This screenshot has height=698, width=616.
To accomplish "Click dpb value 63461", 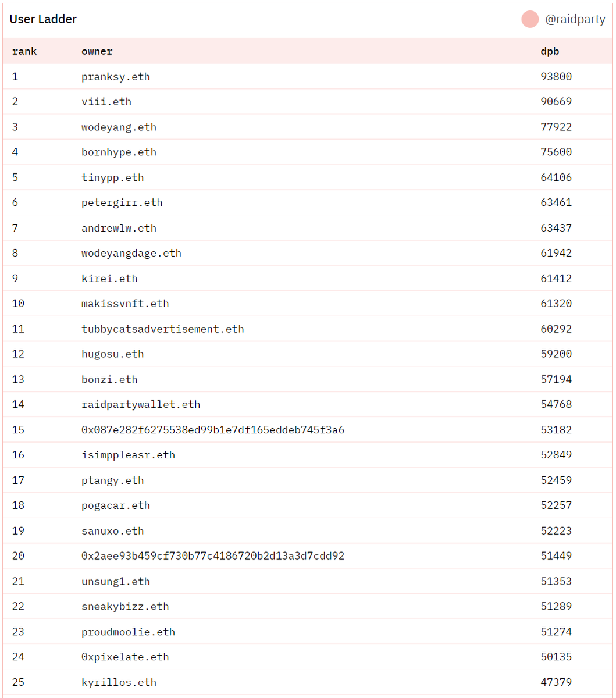I will click(556, 203).
